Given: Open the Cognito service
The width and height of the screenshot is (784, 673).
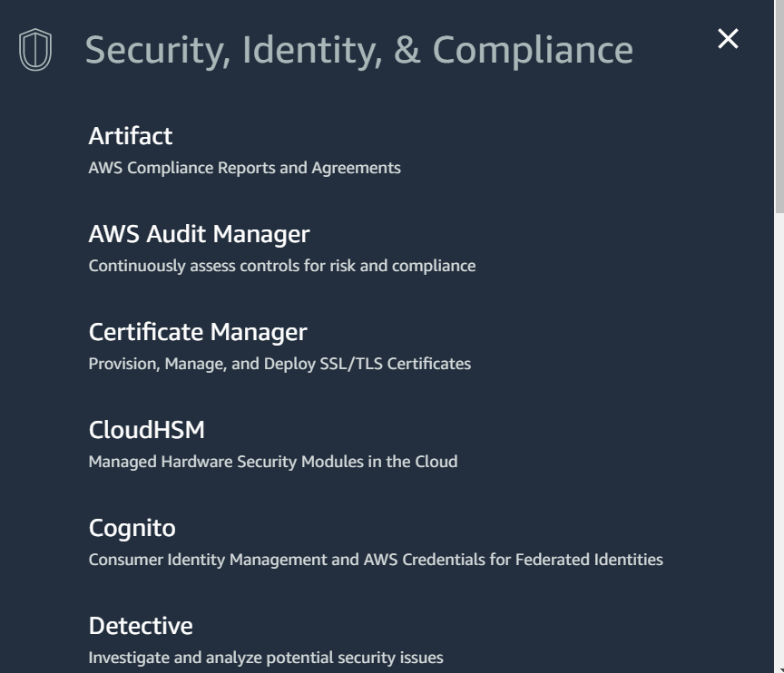Looking at the screenshot, I should (132, 528).
